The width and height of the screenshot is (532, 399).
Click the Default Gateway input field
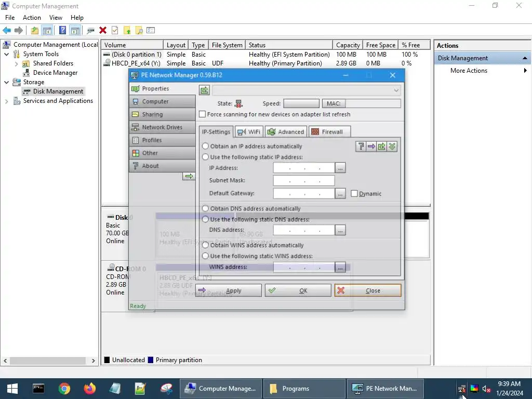[304, 193]
